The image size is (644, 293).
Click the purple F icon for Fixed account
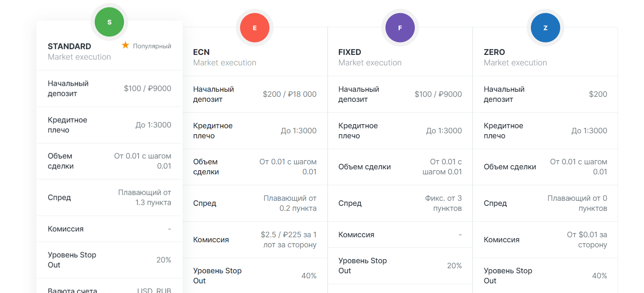(x=400, y=28)
